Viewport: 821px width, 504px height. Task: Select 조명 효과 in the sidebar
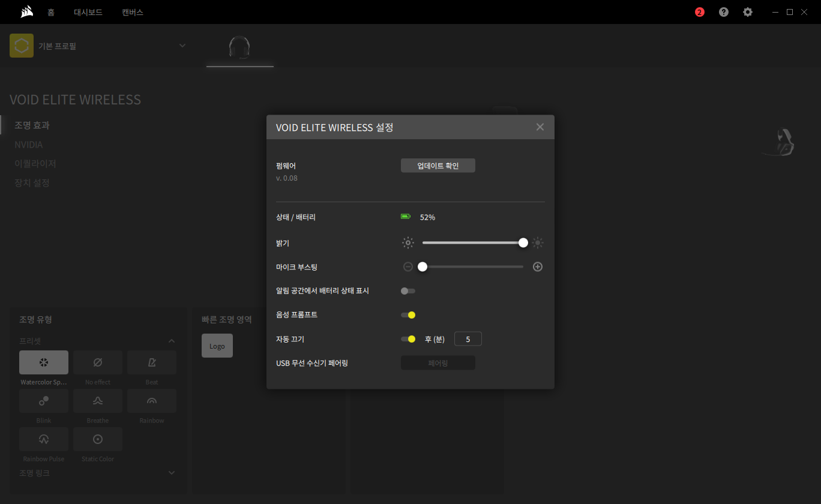click(32, 125)
